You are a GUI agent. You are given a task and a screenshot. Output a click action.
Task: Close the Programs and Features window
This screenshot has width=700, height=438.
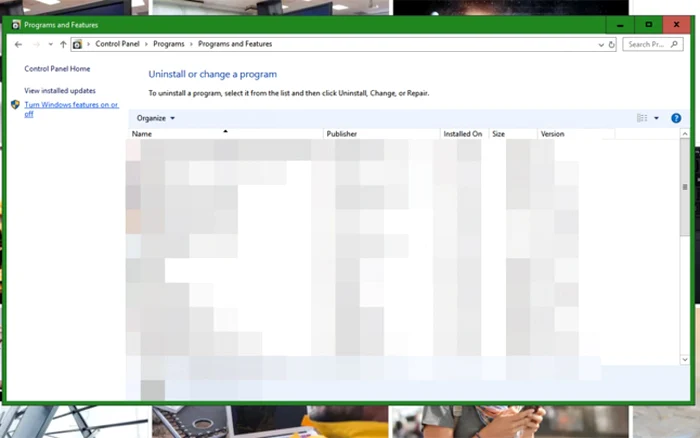pyautogui.click(x=676, y=25)
